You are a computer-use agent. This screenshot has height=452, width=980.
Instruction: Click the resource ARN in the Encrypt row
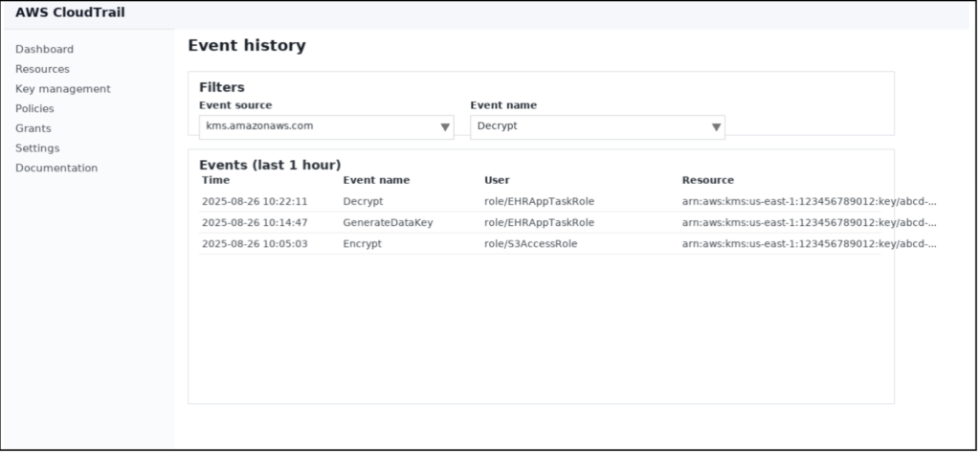[x=810, y=244]
